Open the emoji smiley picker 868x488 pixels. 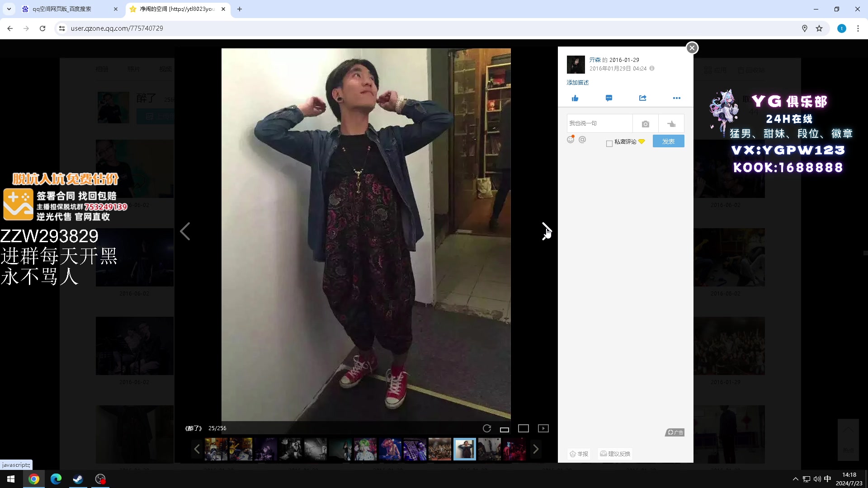571,140
